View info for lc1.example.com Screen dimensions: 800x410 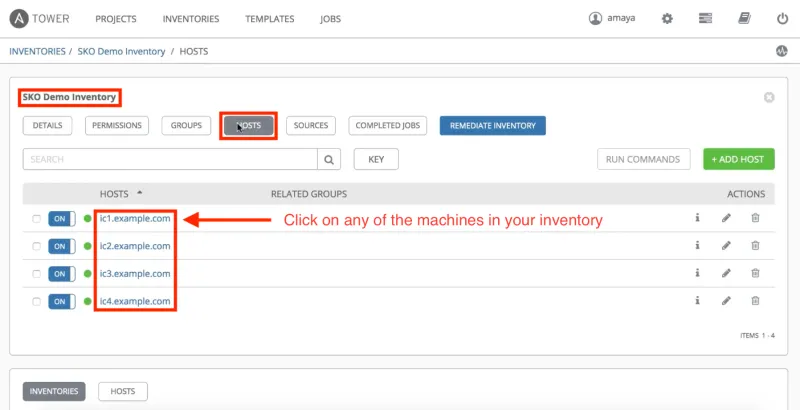697,218
